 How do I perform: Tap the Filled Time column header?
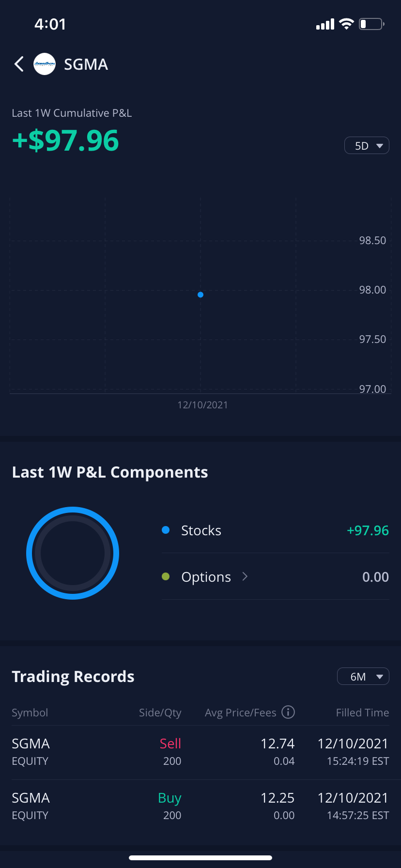click(x=362, y=713)
